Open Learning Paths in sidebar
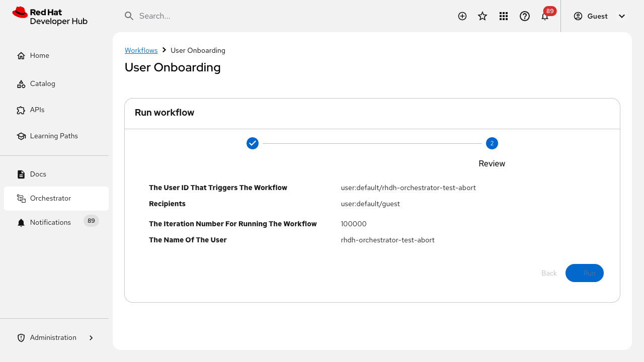644x362 pixels. click(54, 136)
